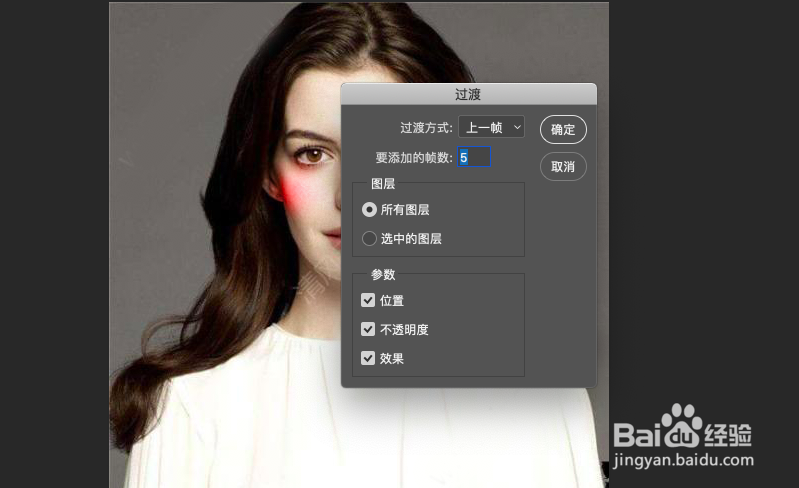Image resolution: width=799 pixels, height=488 pixels.
Task: Click the 过渡方式 label text
Action: pos(426,127)
